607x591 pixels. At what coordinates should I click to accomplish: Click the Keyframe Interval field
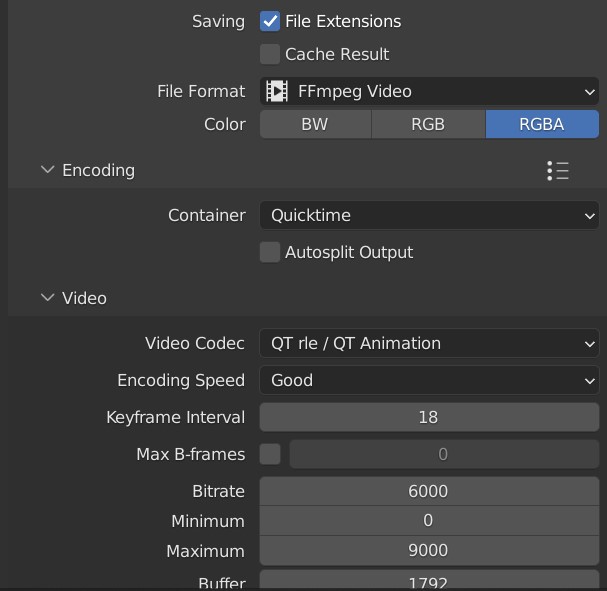point(429,417)
